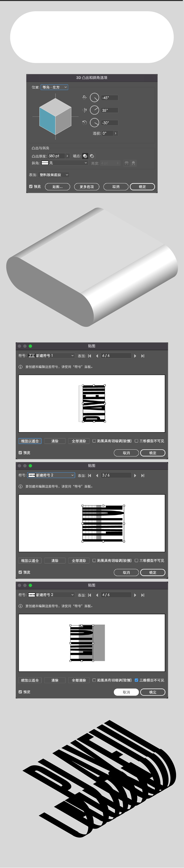Click the surface field showing 6 / 6
Viewport: 184px width, 868px height.
116,356
